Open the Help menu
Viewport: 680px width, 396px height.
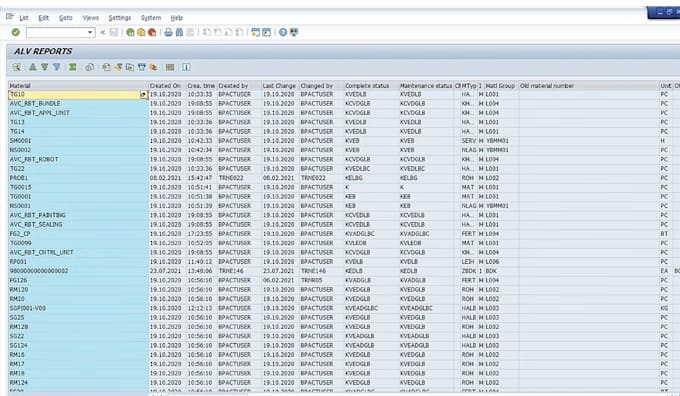[x=177, y=18]
